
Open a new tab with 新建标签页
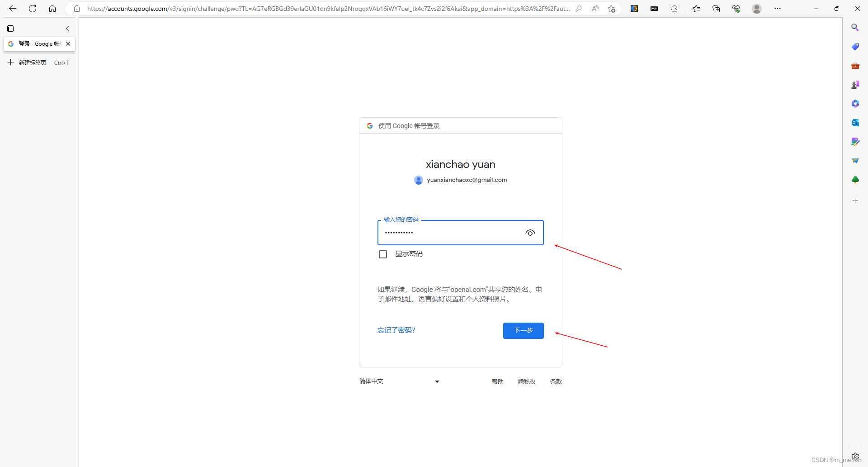coord(39,62)
